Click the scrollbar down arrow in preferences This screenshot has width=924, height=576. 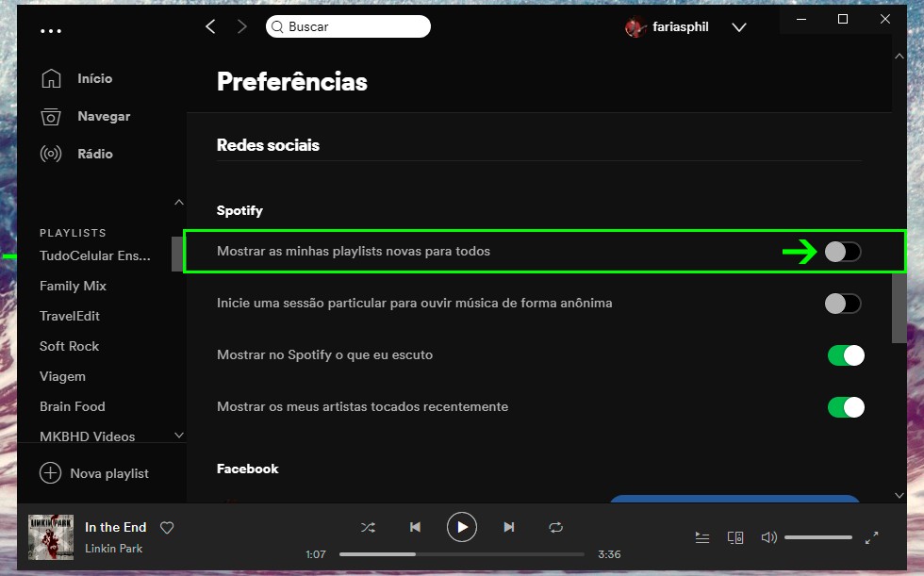click(899, 495)
